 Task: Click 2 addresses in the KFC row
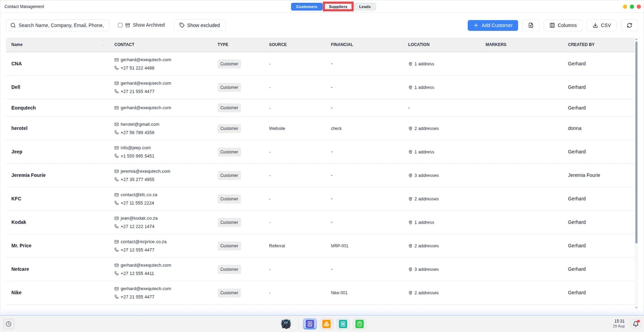coord(426,199)
